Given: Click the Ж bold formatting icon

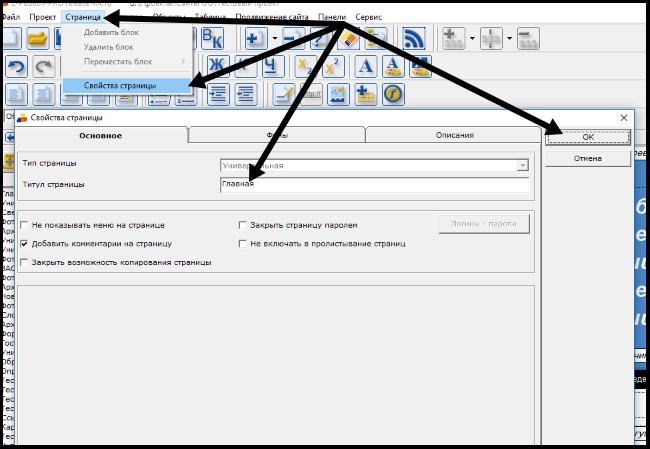Looking at the screenshot, I should click(x=217, y=67).
